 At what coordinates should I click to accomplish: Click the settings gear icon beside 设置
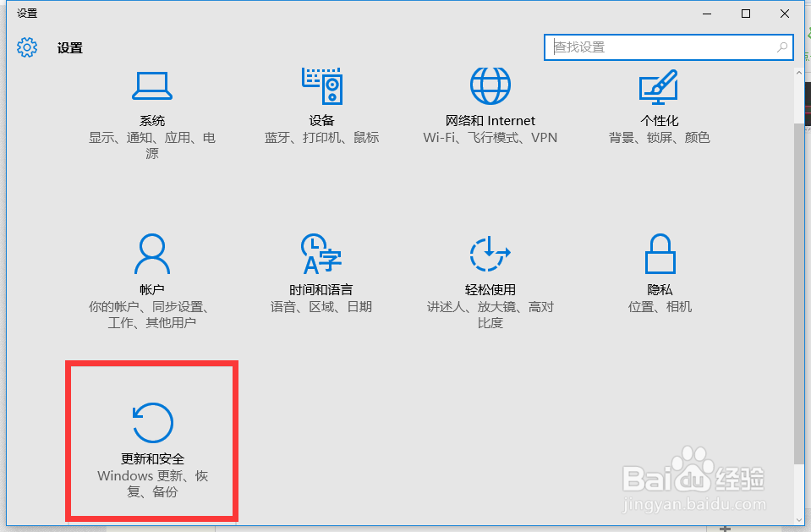tap(27, 47)
